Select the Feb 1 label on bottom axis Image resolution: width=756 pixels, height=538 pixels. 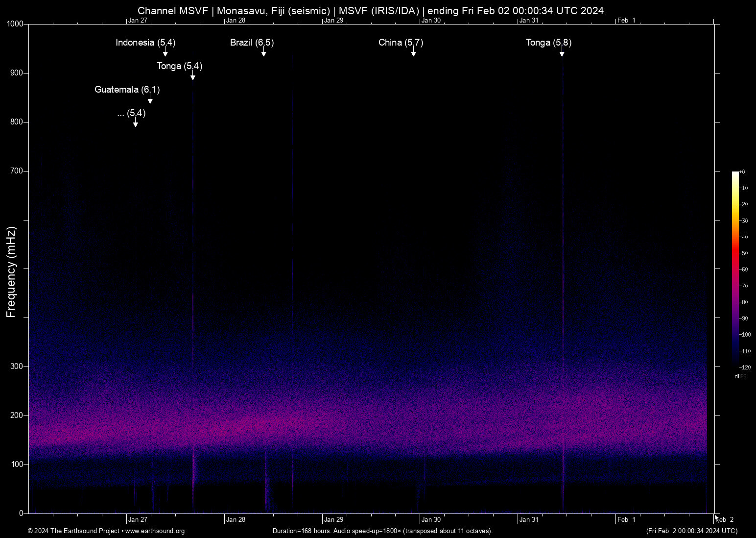[626, 520]
